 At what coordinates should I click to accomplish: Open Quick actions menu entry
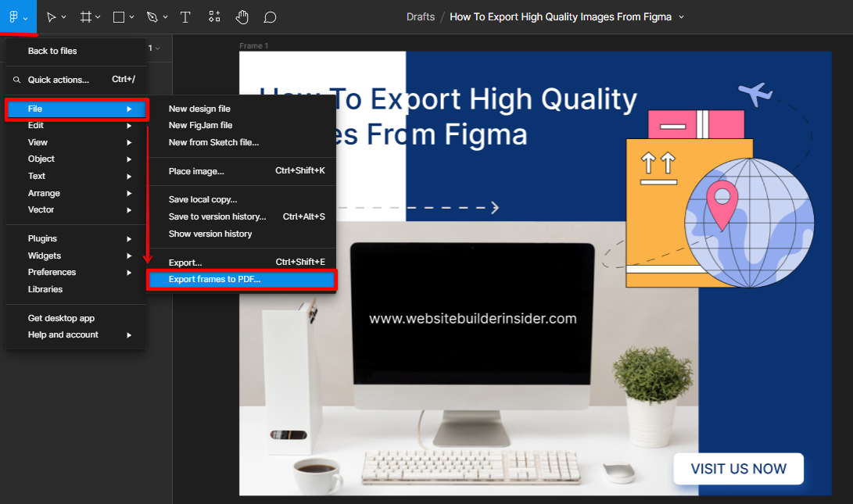[x=76, y=80]
